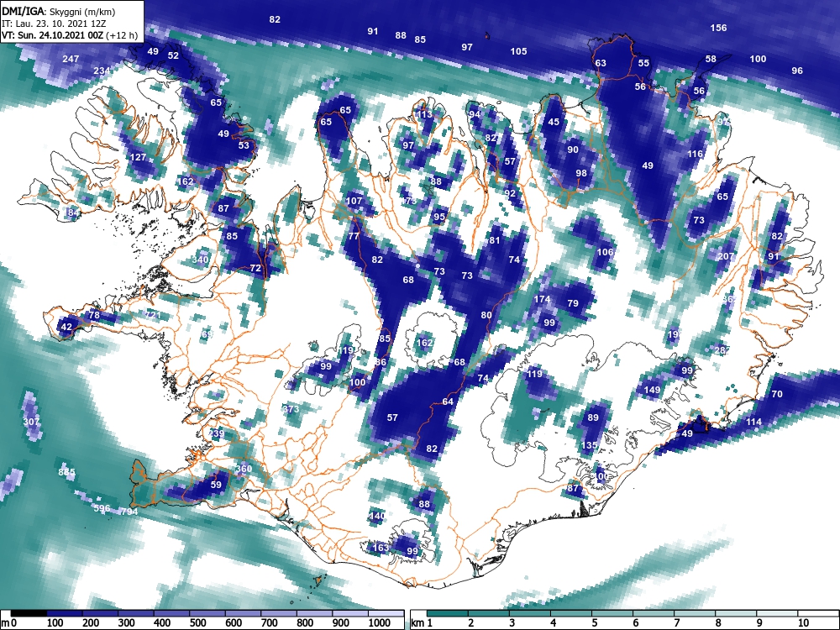The image size is (840, 630).
Task: Click the 307 value in the sea
Action: click(31, 423)
